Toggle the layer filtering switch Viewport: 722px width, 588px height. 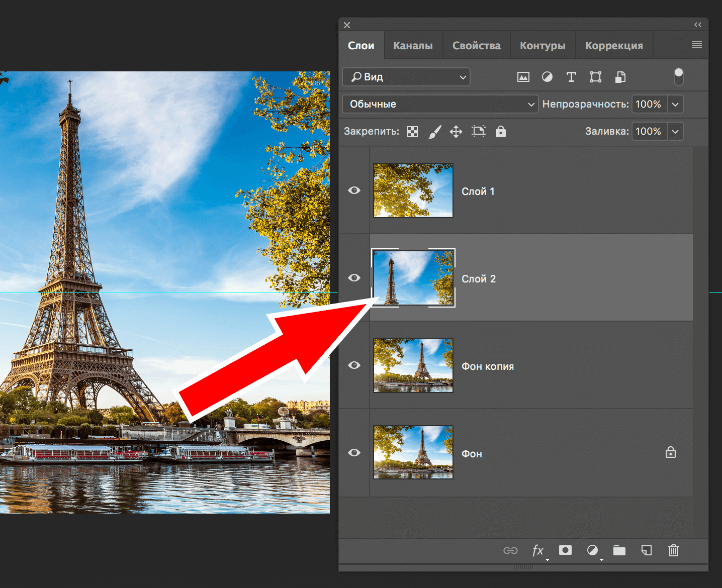coord(678,77)
